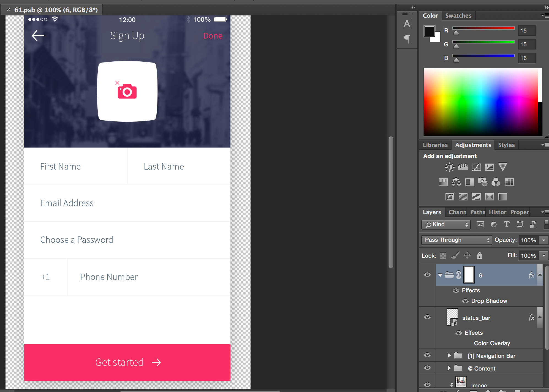Viewport: 549px width, 392px height.
Task: Expand the Navigation Bar group
Action: pos(449,355)
